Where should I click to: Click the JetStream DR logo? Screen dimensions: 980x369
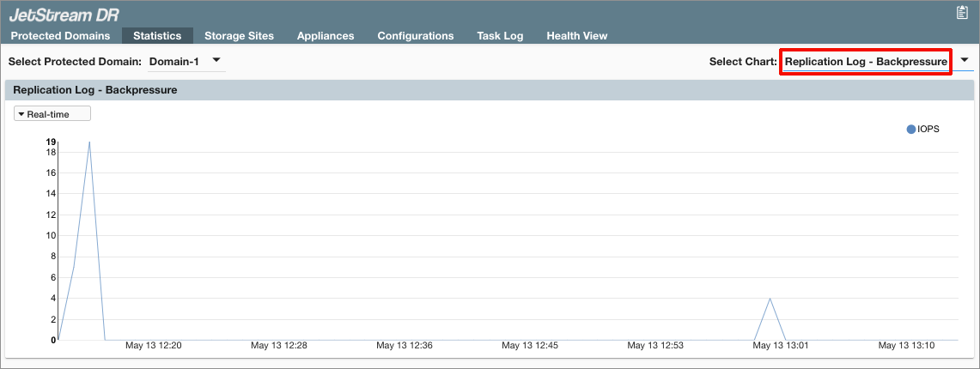pyautogui.click(x=64, y=14)
